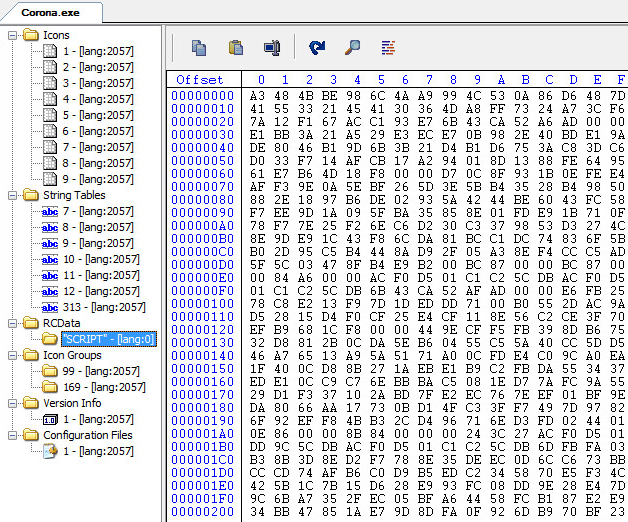Select the "SCRIPT" - [lang:0] resource
Viewport: 628px width, 522px height.
tap(109, 339)
